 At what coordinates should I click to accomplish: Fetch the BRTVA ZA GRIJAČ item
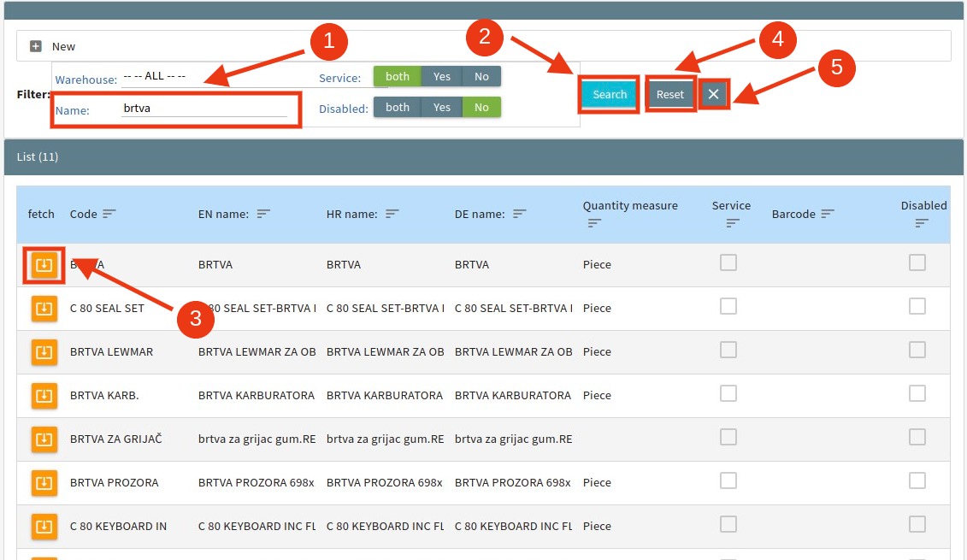tap(44, 439)
